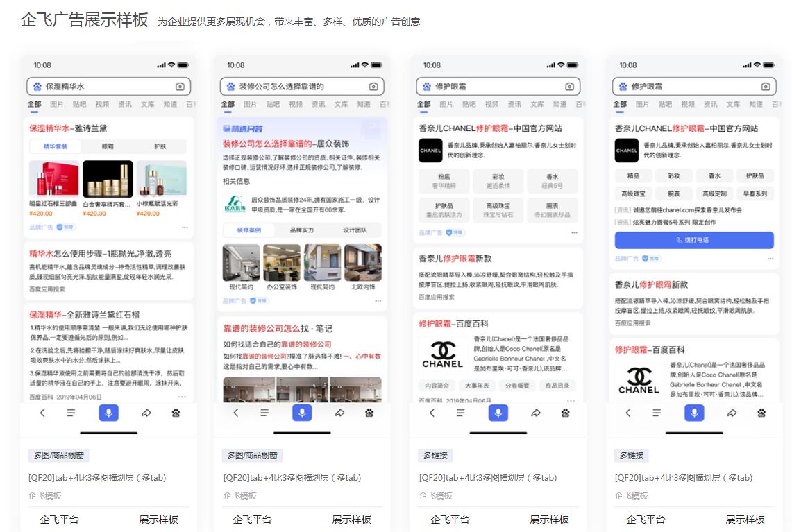This screenshot has width=792, height=532.
Task: Click the 居众装饰 company logo
Action: (235, 204)
